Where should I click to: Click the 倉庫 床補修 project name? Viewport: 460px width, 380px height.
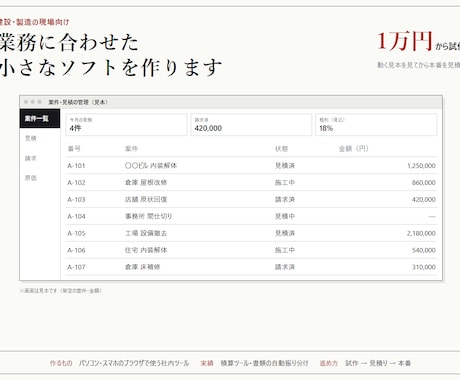click(x=143, y=267)
